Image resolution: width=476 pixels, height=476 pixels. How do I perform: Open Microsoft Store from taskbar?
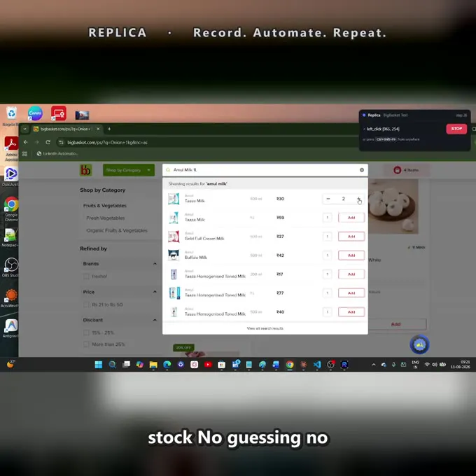[x=222, y=365]
